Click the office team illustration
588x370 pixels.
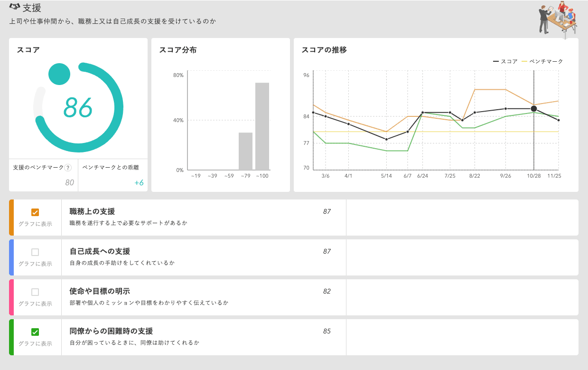tap(558, 18)
